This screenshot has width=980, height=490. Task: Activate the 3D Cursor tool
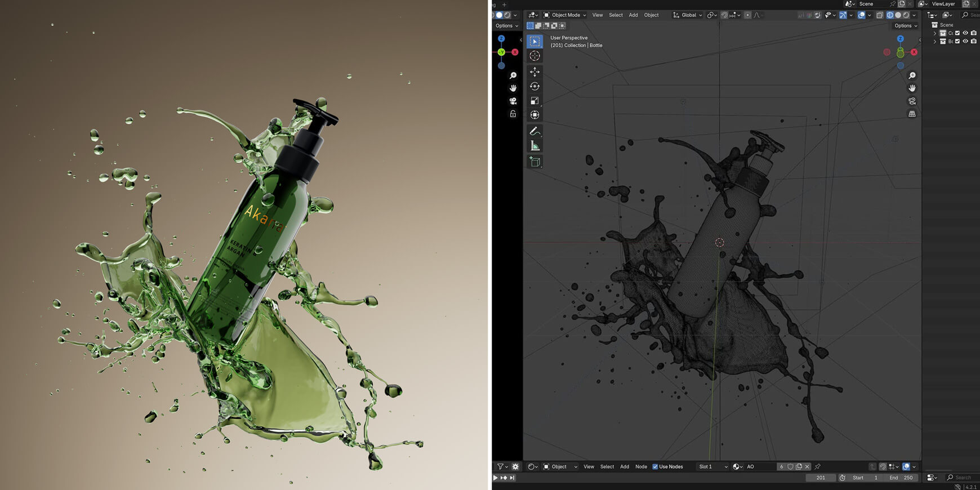pos(534,56)
